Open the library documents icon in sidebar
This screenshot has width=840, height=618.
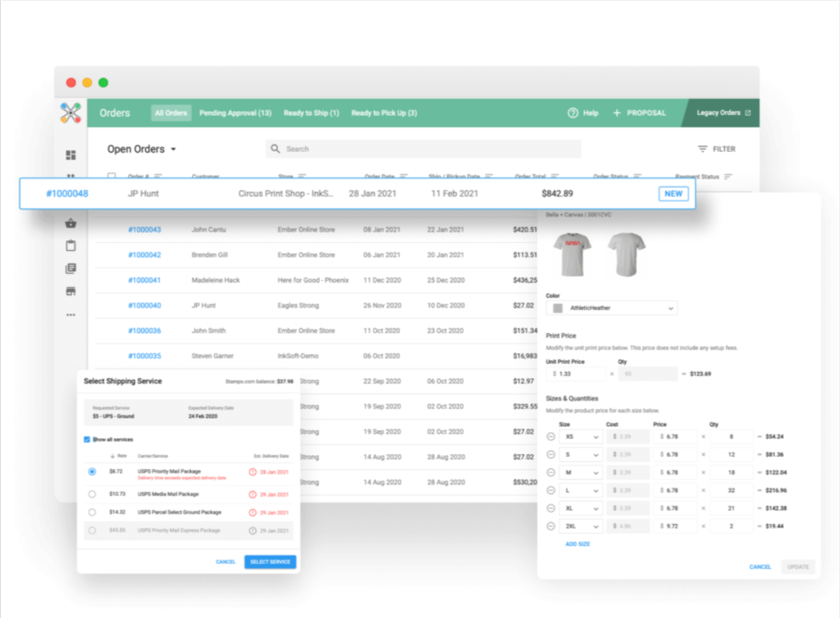(x=70, y=268)
